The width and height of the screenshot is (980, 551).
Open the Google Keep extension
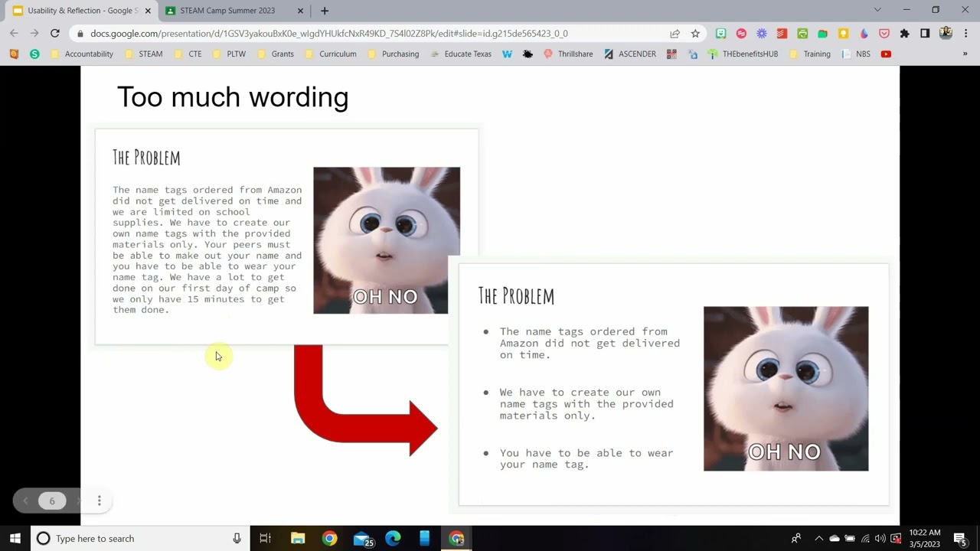click(x=843, y=34)
